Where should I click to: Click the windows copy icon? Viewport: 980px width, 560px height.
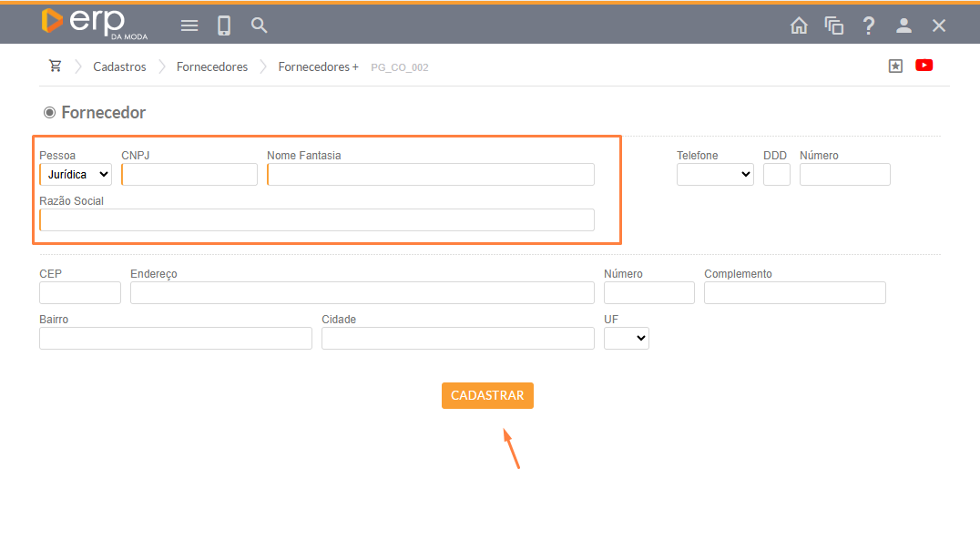(x=834, y=25)
